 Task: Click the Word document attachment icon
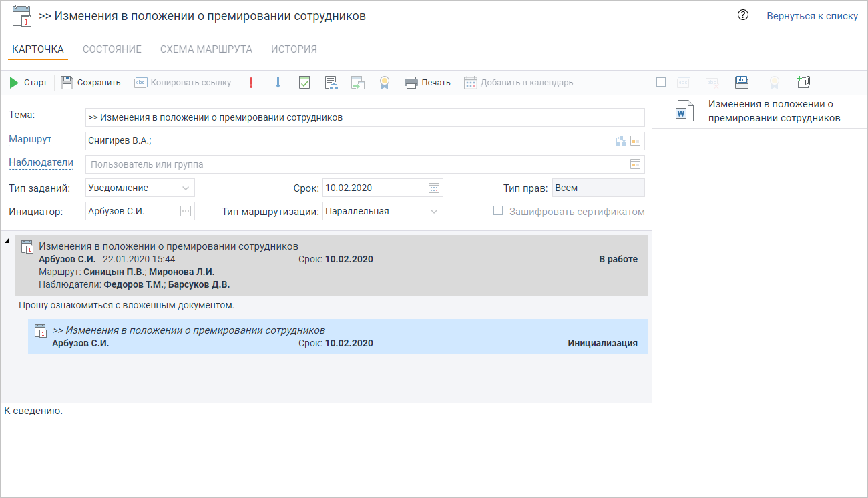[x=681, y=111]
